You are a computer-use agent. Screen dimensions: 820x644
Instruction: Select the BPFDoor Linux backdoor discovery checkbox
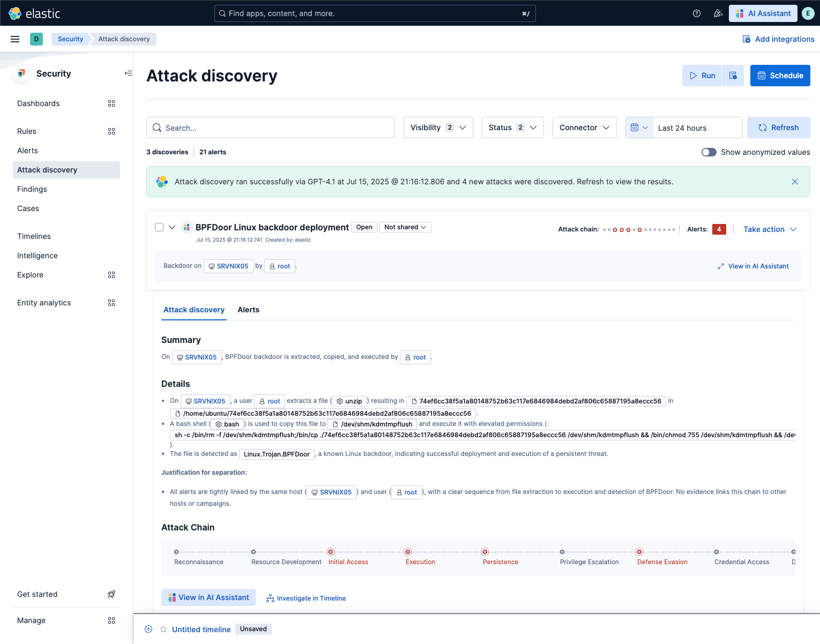click(x=159, y=227)
